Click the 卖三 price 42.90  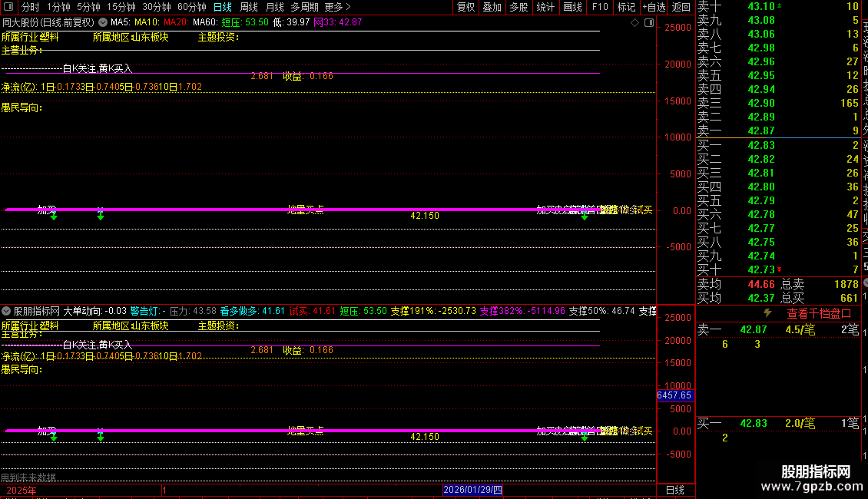click(761, 104)
